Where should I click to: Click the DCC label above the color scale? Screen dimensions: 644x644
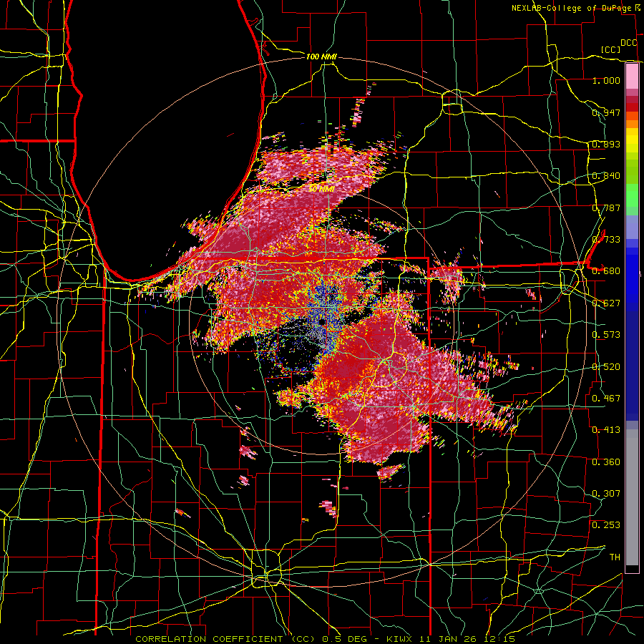click(x=629, y=43)
